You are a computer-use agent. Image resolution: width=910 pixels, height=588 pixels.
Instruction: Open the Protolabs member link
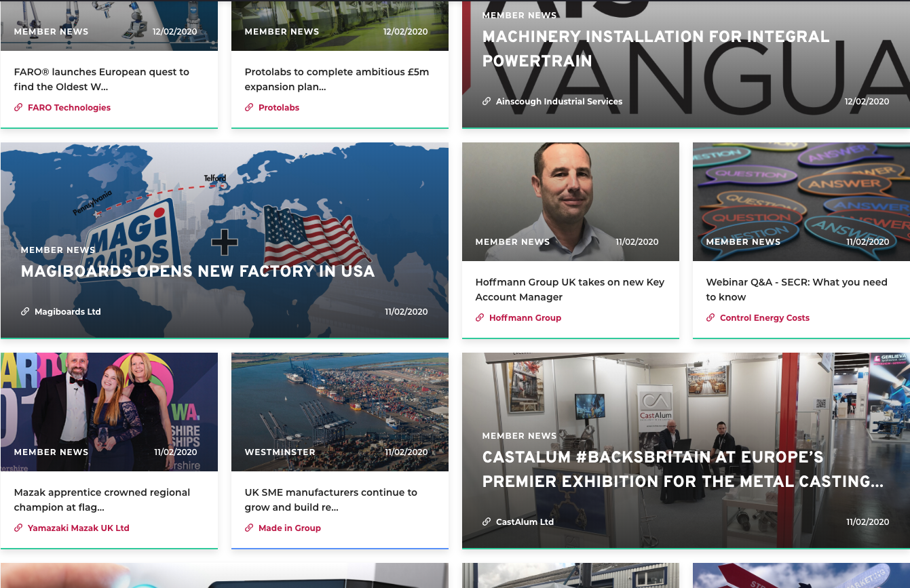coord(279,107)
